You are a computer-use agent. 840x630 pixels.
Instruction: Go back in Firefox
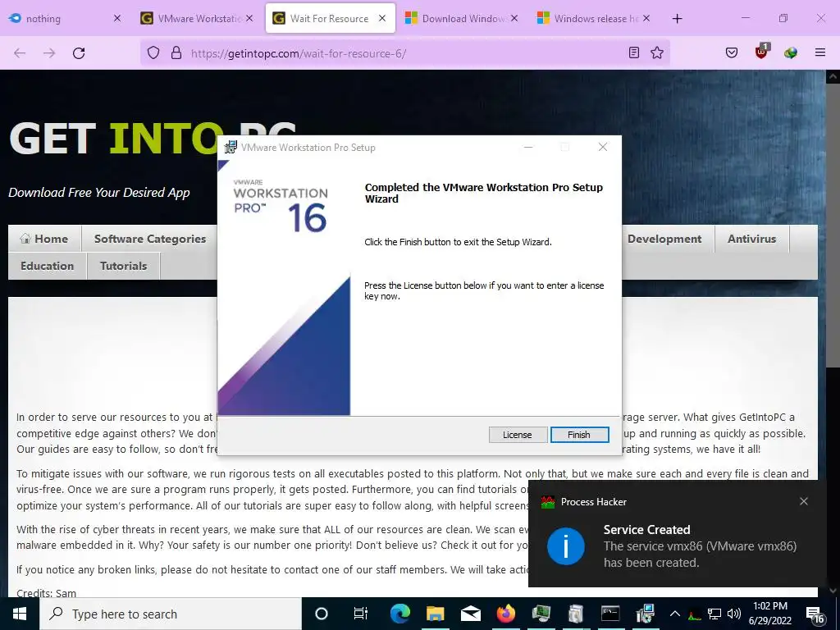[x=20, y=53]
